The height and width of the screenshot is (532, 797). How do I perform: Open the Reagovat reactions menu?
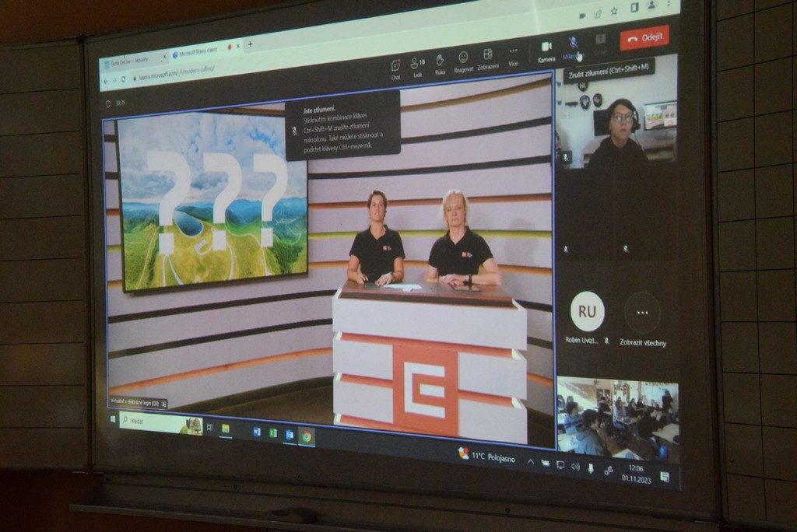pyautogui.click(x=463, y=61)
